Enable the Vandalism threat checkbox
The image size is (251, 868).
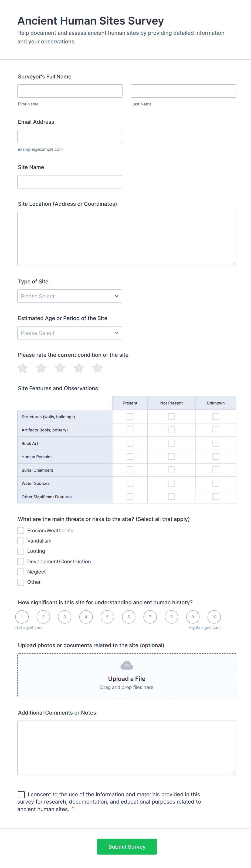coord(21,541)
